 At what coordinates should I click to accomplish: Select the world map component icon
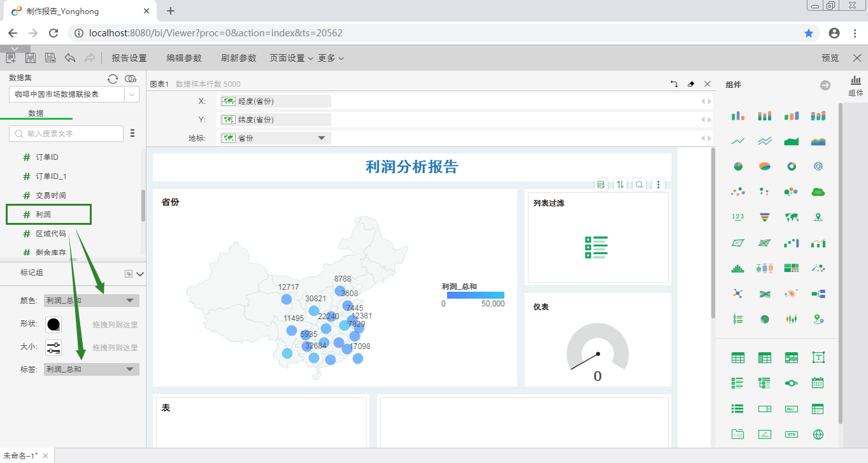point(791,217)
